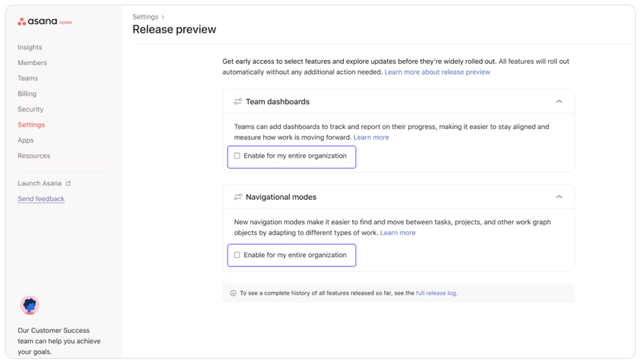Click the external link icon beside Launch Asana
Image resolution: width=642 pixels, height=364 pixels.
[x=68, y=184]
